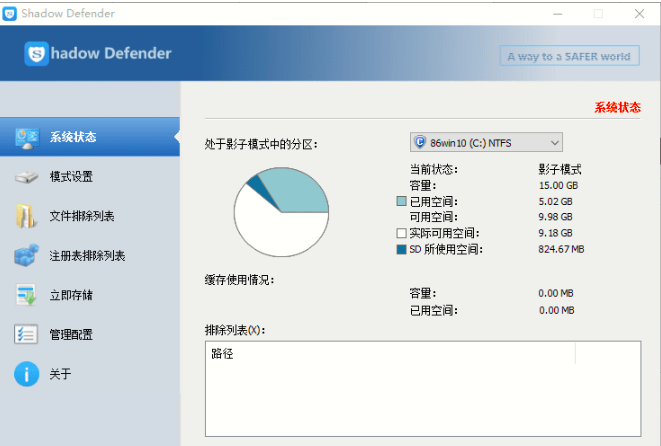Go to 注册表排除列表 section

pos(88,256)
